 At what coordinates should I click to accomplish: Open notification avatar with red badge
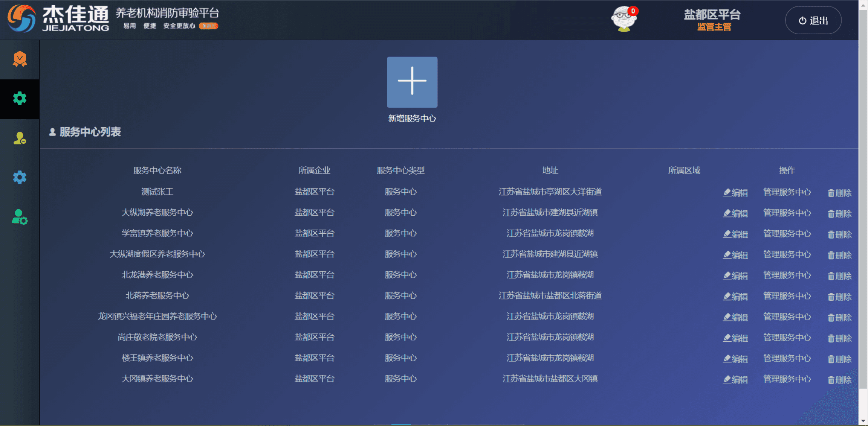[624, 19]
